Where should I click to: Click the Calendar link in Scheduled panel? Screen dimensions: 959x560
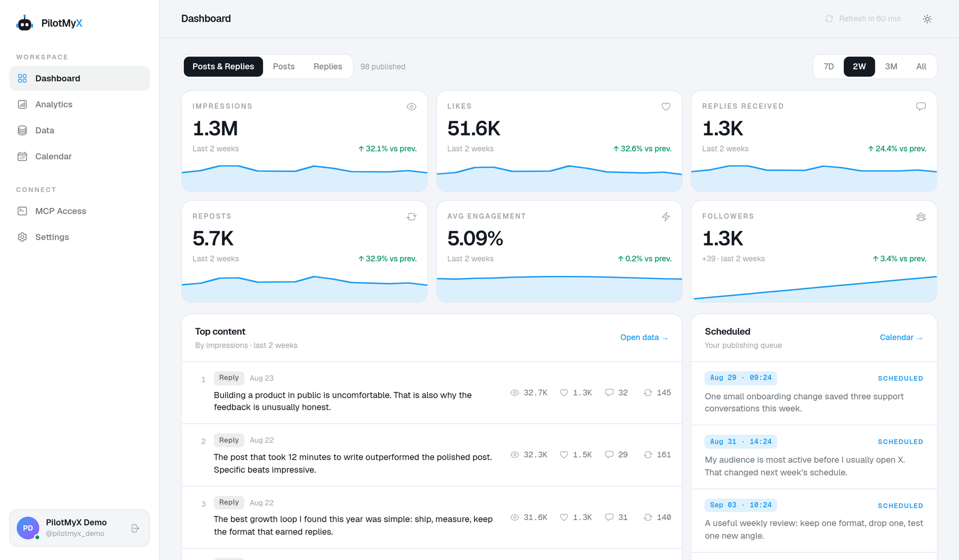pos(901,338)
